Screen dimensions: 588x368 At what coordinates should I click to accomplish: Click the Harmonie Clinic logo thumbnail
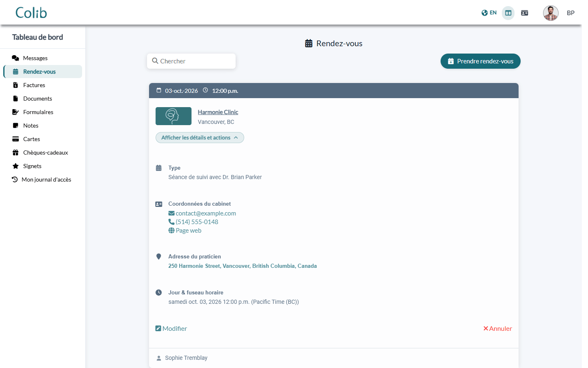coord(174,116)
